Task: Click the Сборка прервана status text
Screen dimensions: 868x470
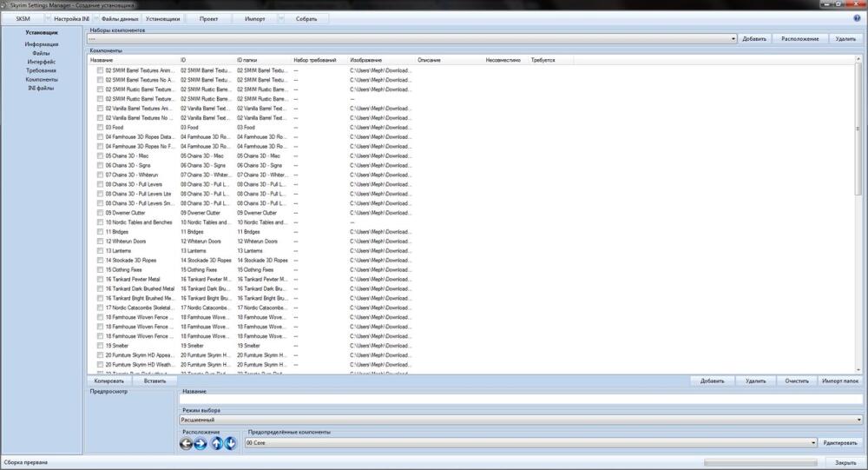Action: [x=25, y=462]
